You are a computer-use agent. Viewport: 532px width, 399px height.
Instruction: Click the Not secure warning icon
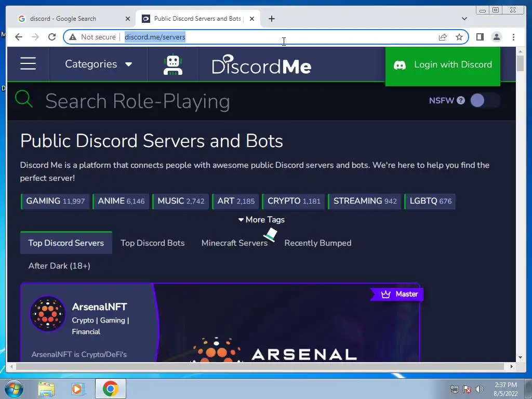click(73, 37)
